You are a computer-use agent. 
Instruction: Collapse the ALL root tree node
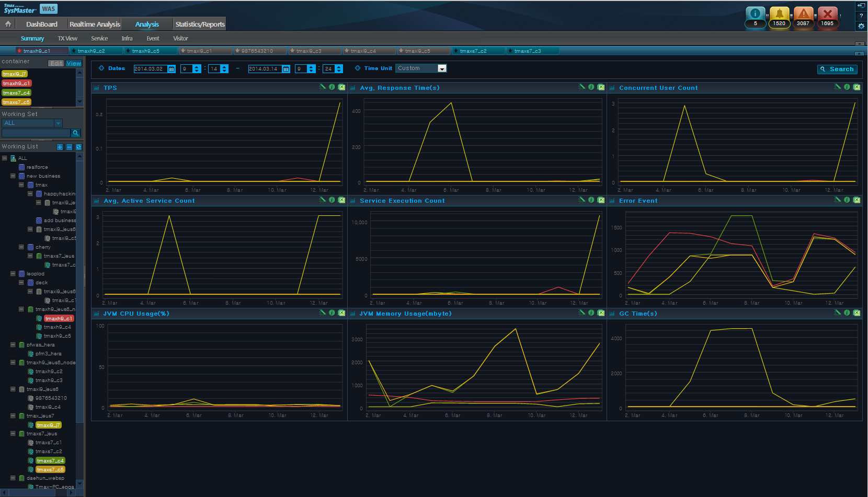(4, 158)
